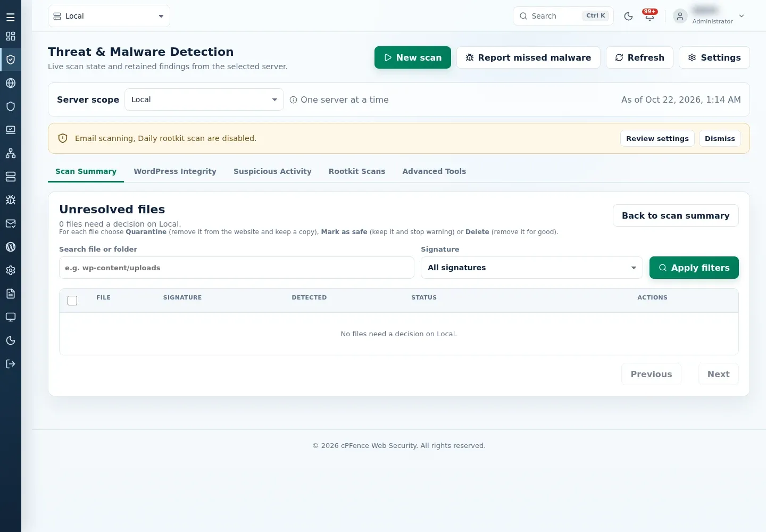Open the hamburger menu icon
Screen dimensions: 766x532
pos(10,18)
